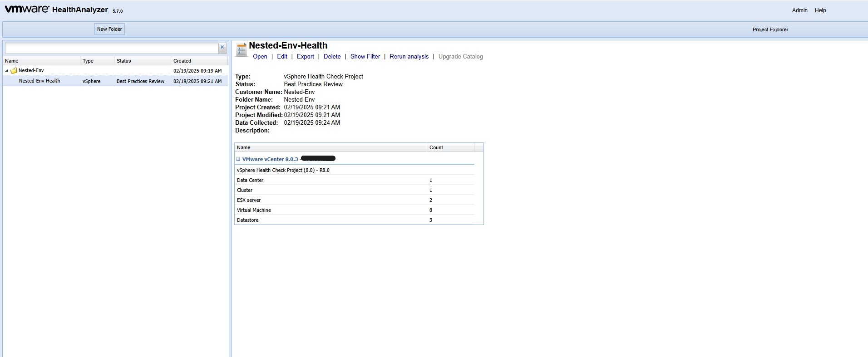Click the New Folder button
Image resolution: width=868 pixels, height=357 pixels.
tap(109, 29)
